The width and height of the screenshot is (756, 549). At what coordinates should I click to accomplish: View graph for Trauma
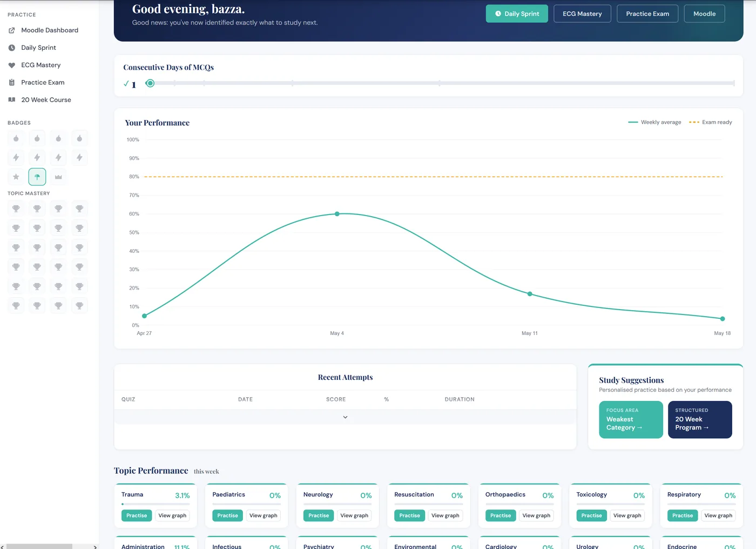point(172,515)
